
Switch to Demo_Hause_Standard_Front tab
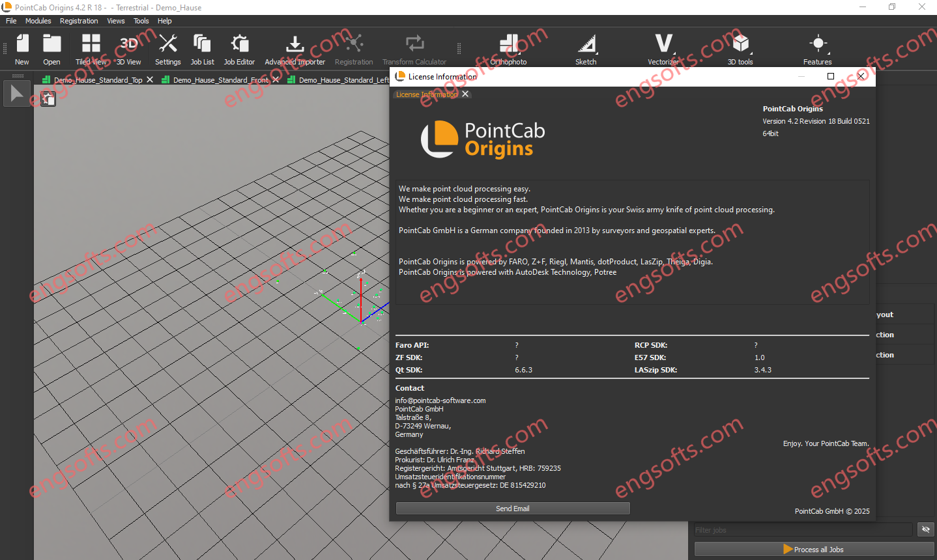[221, 79]
